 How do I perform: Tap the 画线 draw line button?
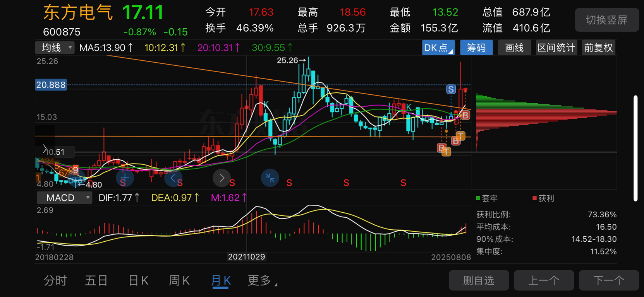pyautogui.click(x=514, y=48)
